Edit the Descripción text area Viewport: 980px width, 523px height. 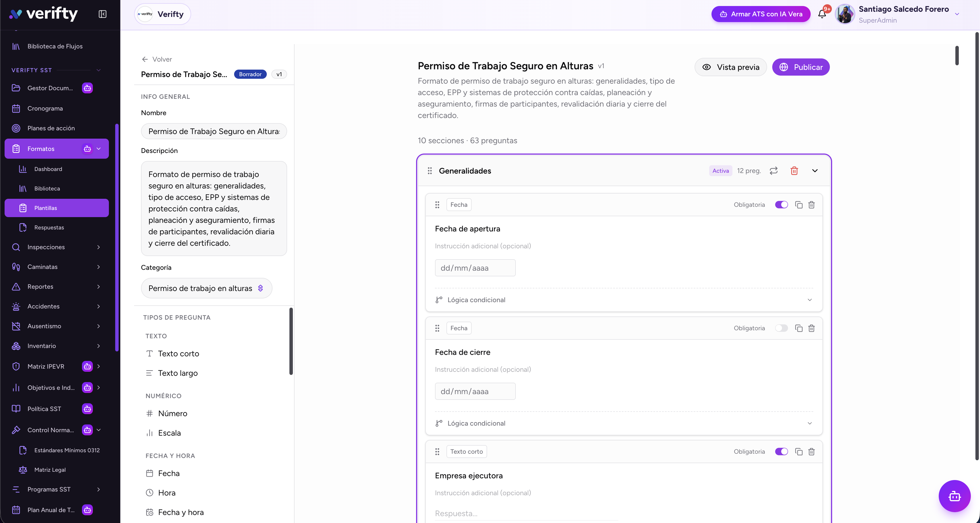pos(214,209)
